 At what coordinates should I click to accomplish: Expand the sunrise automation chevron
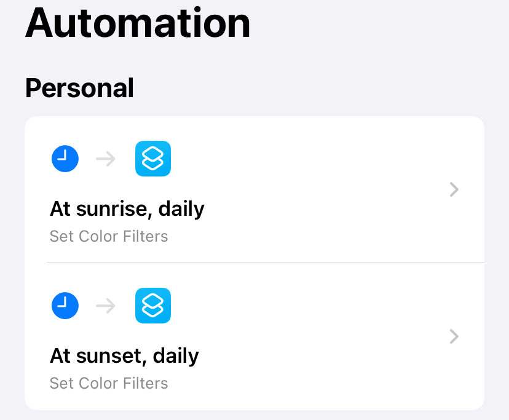coord(454,189)
